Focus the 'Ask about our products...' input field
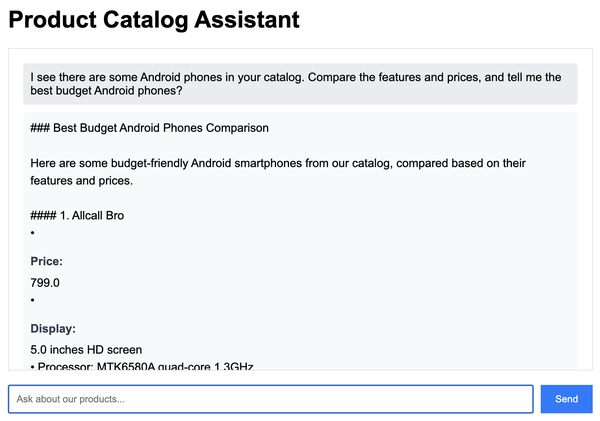Image resolution: width=600 pixels, height=421 pixels. pos(270,399)
